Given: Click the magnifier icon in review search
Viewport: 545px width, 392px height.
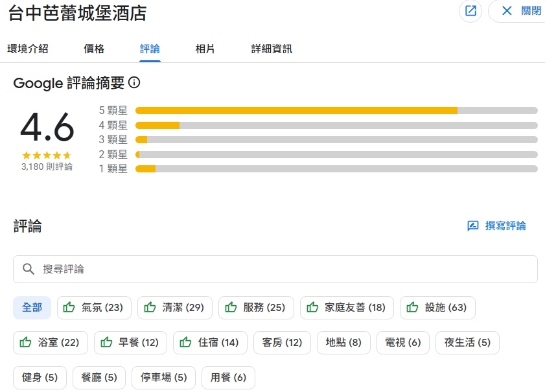Looking at the screenshot, I should 29,269.
